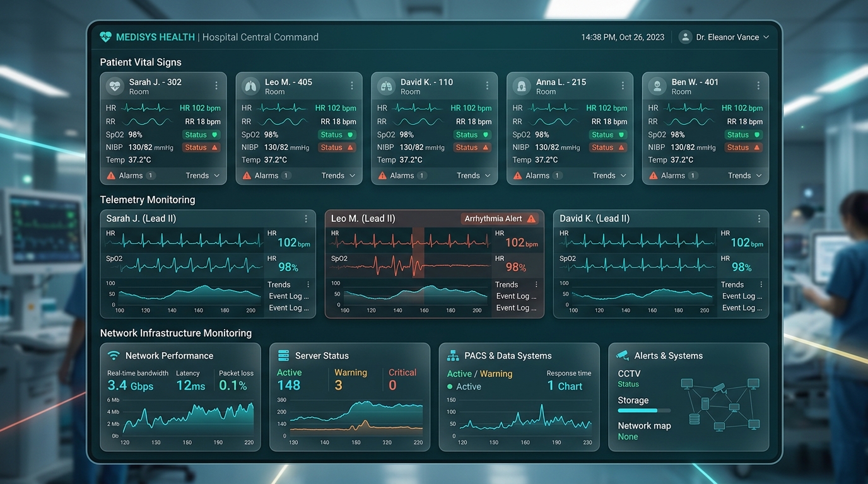Viewport: 868px width, 484px height.
Task: Expand Trends on Ben W. - 401 card
Action: 746,176
